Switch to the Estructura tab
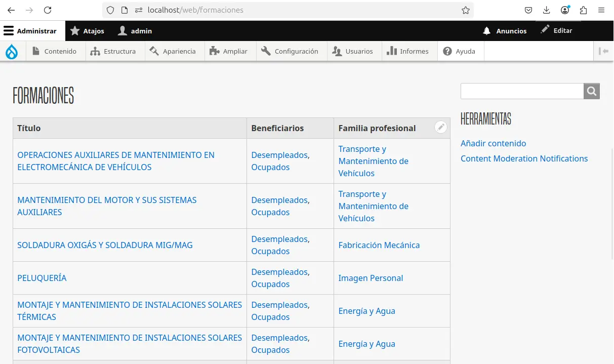614x364 pixels. point(115,51)
